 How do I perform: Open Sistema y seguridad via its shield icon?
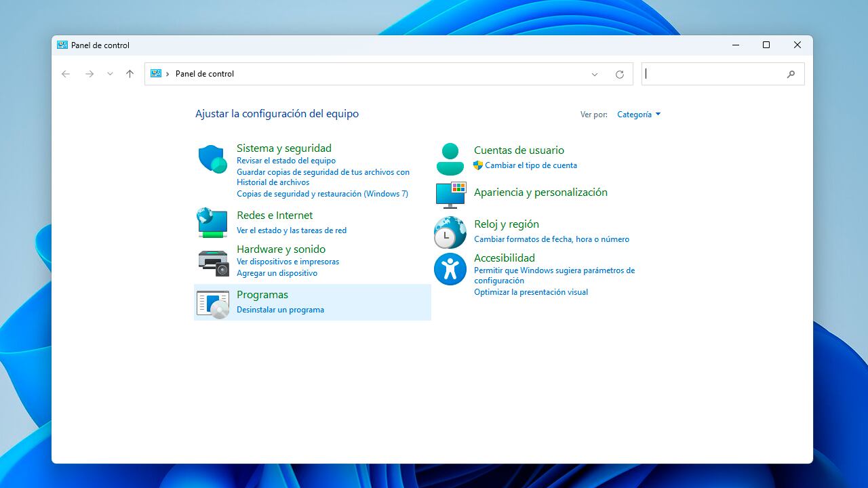212,157
